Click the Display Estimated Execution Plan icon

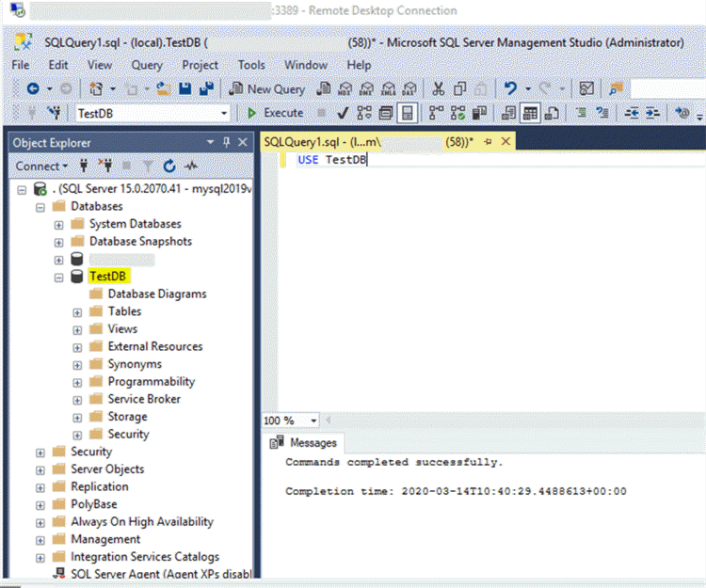tap(363, 113)
